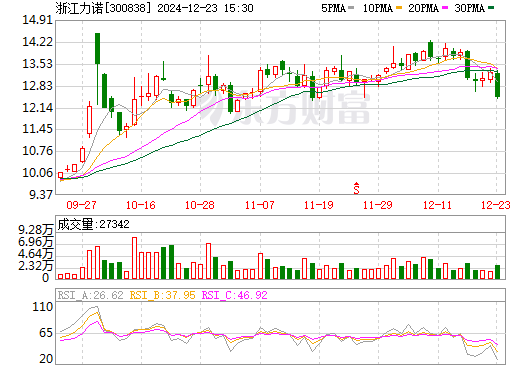
Task: Click the 6.96万 volume axis value
Action: pos(36,242)
